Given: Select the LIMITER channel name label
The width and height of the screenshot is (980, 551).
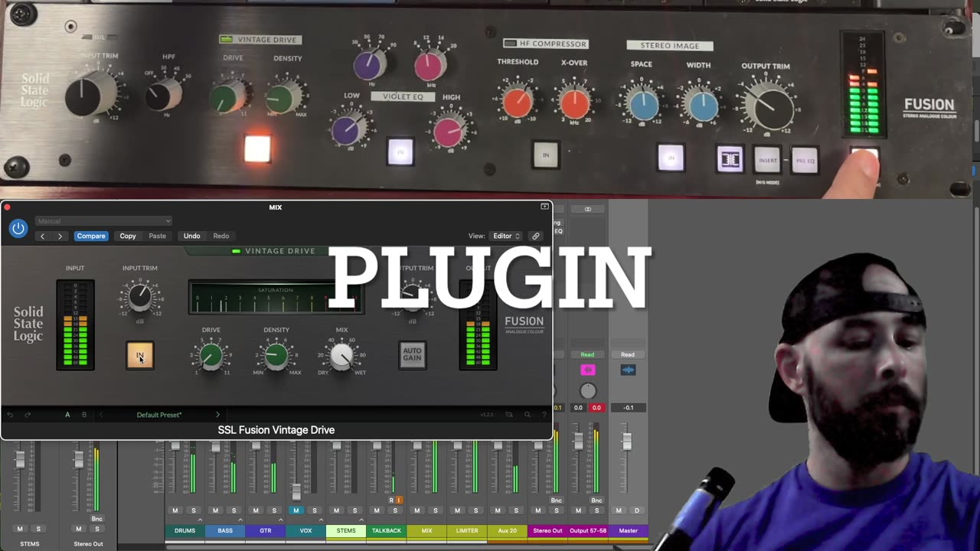Looking at the screenshot, I should point(467,530).
